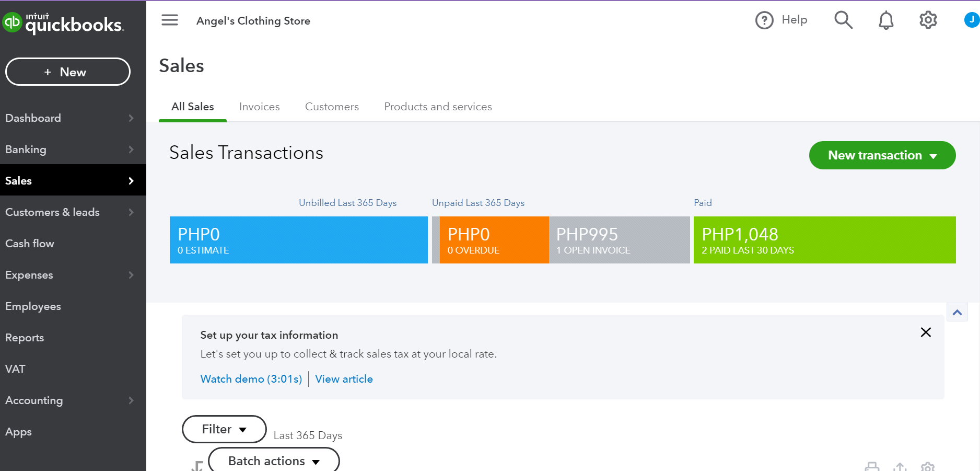Click Last 365 Days filter text
980x471 pixels.
point(308,435)
